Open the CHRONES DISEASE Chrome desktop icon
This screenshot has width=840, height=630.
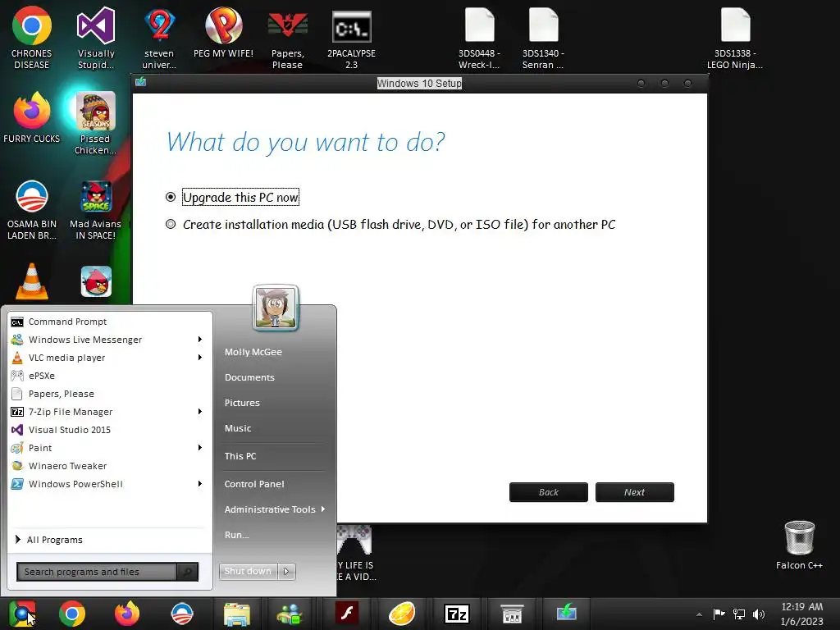click(x=32, y=38)
